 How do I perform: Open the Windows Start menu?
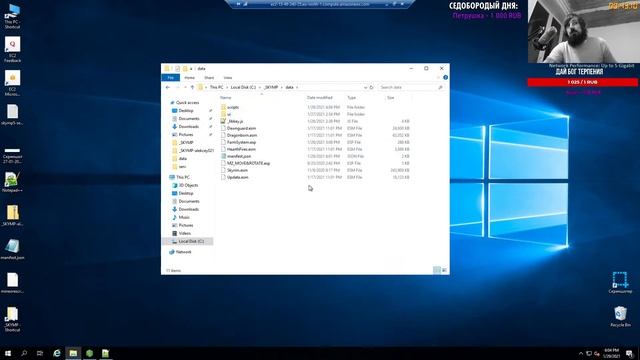point(8,353)
